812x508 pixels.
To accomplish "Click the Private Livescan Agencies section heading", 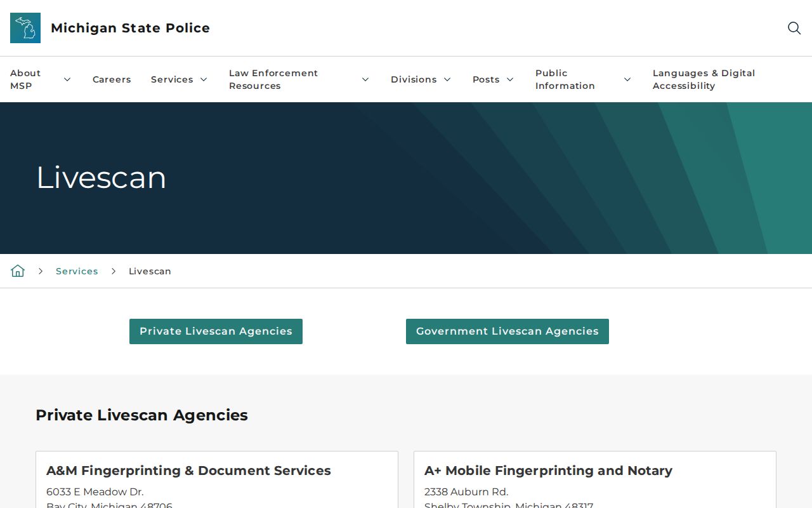I will (141, 415).
